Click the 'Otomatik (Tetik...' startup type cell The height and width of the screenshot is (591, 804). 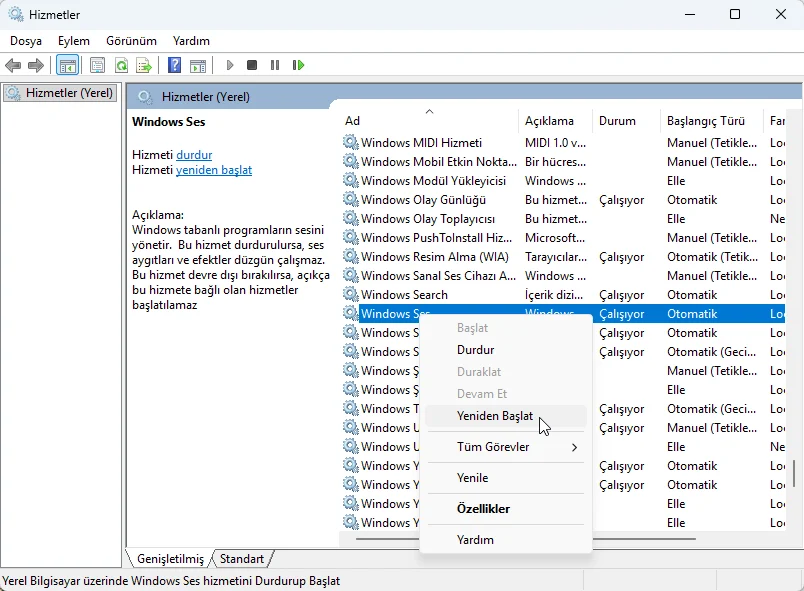click(712, 256)
